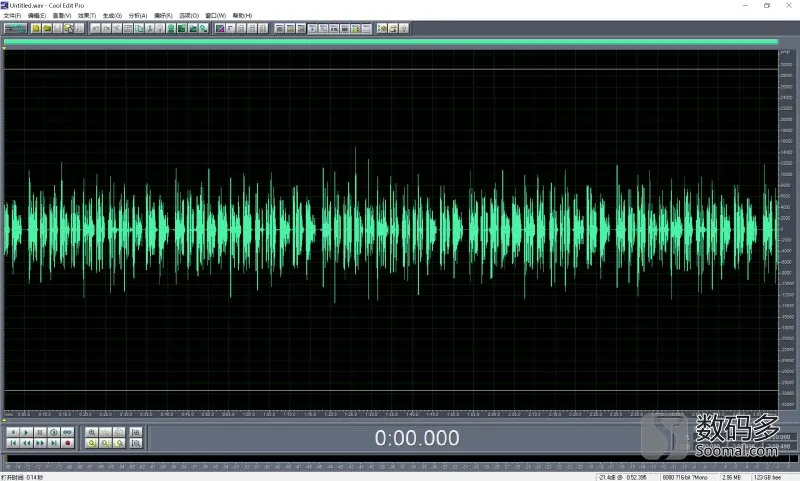The width and height of the screenshot is (800, 481).
Task: Click the Zoom In horizontally magnifier
Action: point(91,433)
